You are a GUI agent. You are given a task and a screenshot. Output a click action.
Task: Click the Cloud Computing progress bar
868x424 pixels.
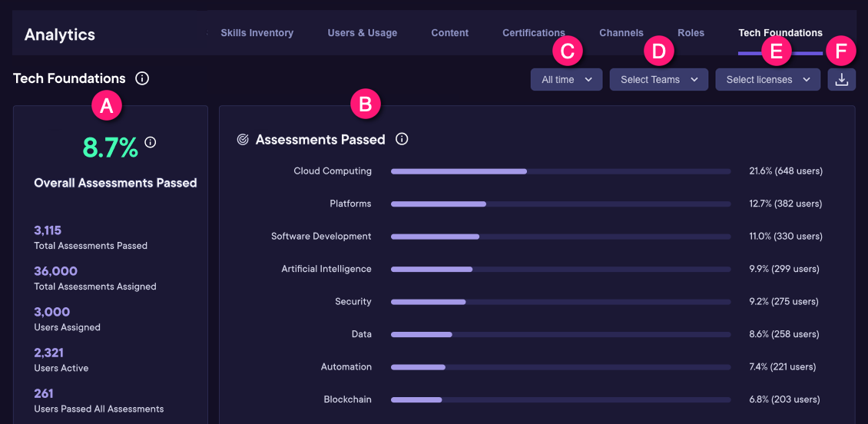click(x=561, y=171)
